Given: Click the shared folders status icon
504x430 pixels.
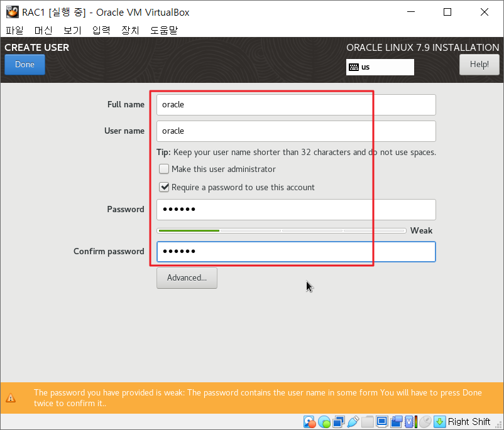Looking at the screenshot, I should [368, 422].
